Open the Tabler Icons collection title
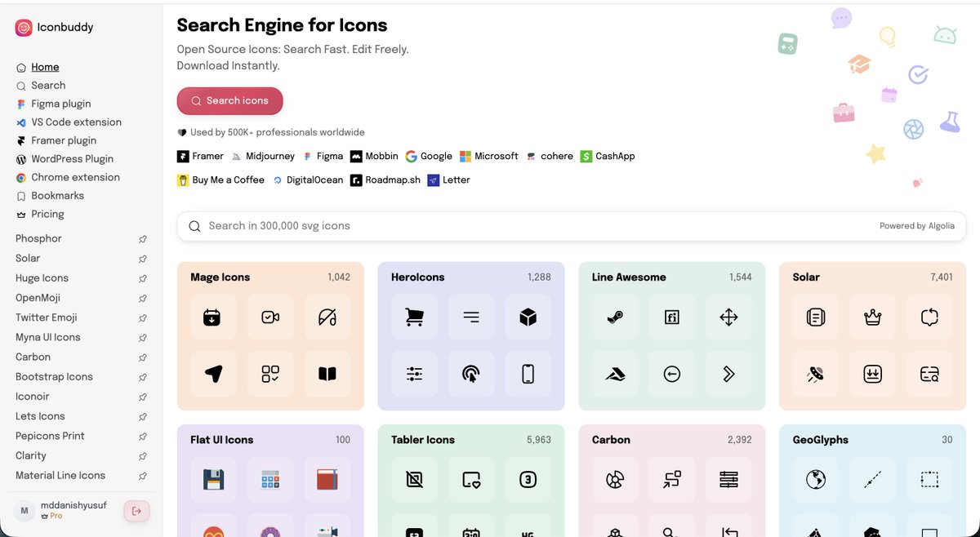The image size is (980, 537). [x=423, y=440]
